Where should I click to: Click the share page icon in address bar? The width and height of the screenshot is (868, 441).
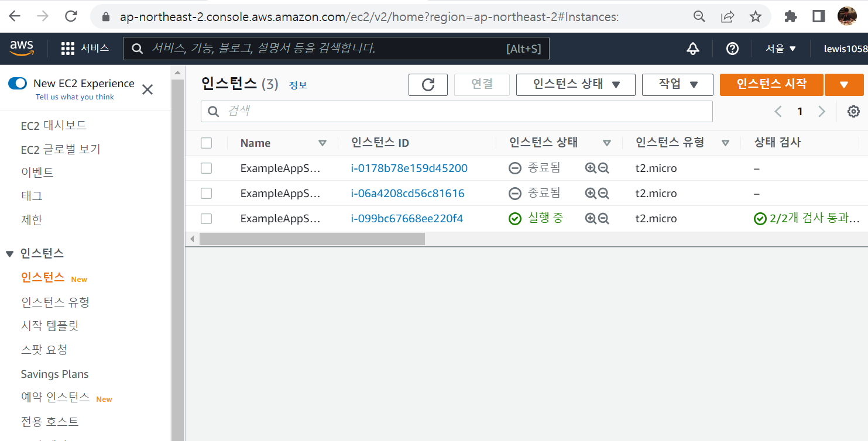point(728,16)
